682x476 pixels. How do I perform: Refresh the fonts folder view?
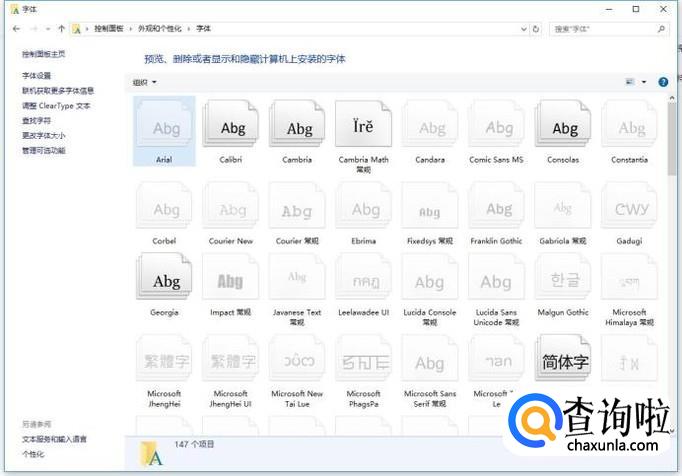(536, 29)
